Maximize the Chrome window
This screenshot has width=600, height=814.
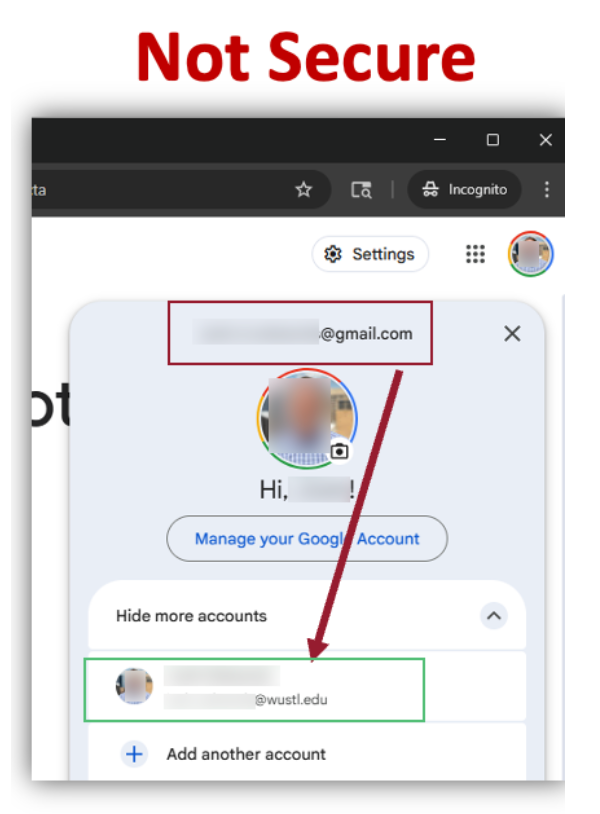pyautogui.click(x=493, y=140)
